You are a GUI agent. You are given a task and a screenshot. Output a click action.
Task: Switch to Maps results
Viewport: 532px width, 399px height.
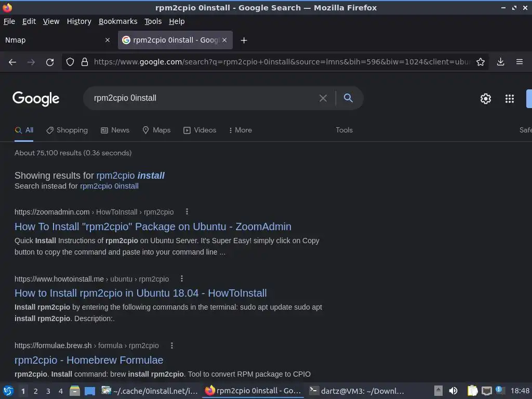click(x=156, y=130)
